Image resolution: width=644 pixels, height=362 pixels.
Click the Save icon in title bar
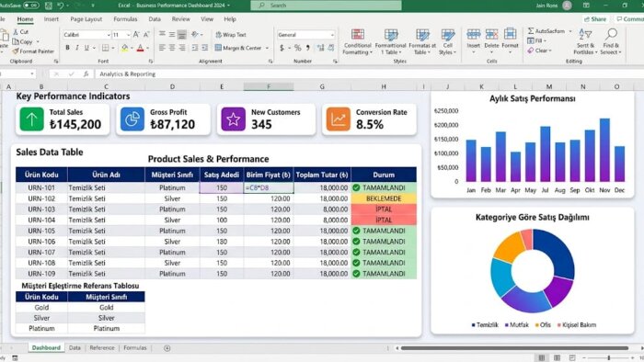tap(49, 6)
